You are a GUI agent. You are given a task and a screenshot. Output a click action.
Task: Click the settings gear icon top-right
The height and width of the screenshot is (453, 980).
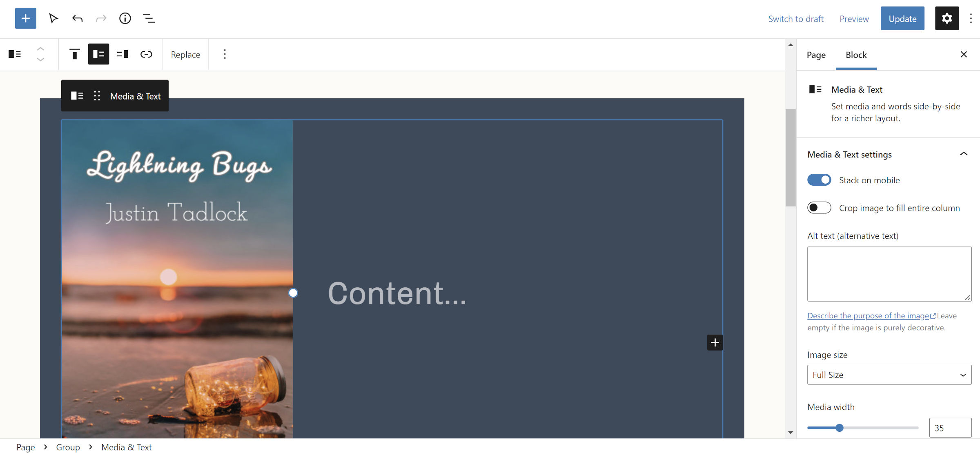(x=947, y=18)
